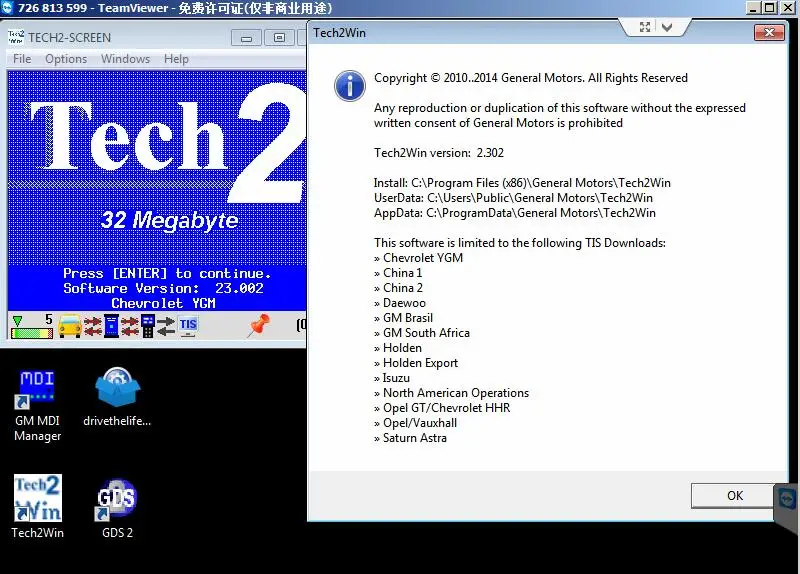The width and height of the screenshot is (800, 574).
Task: Click TECH2-SCREEN window title icon
Action: tap(16, 37)
